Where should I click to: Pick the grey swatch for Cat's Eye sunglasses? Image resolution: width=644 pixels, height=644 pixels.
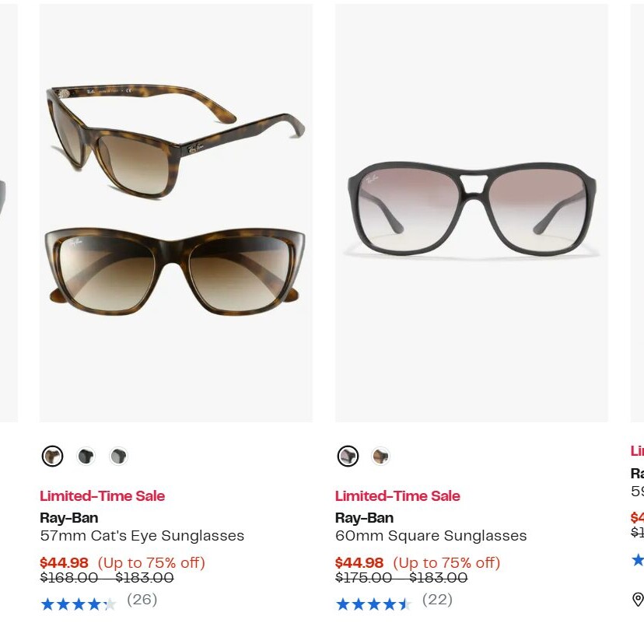coord(118,456)
